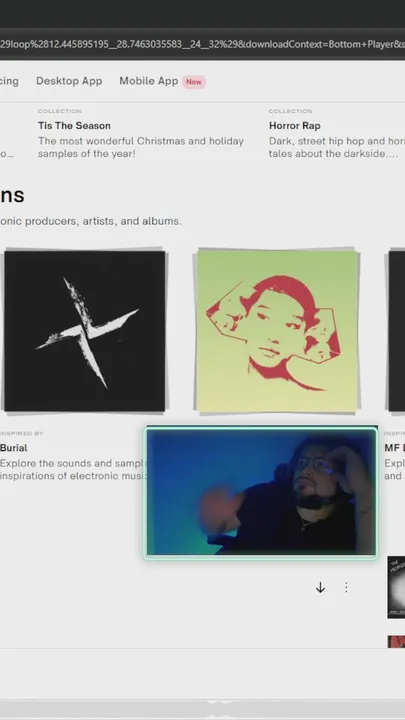The width and height of the screenshot is (405, 720).
Task: Open the Mobile App menu item
Action: (149, 81)
